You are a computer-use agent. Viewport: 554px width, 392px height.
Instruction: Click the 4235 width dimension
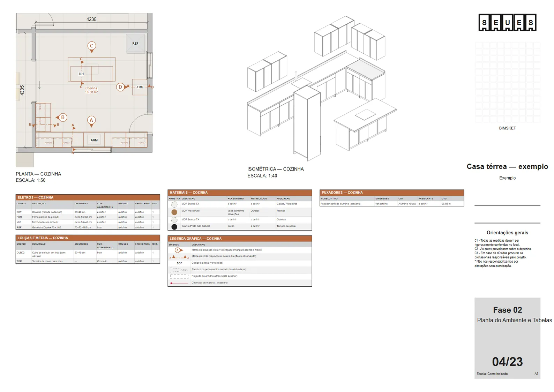pos(91,19)
